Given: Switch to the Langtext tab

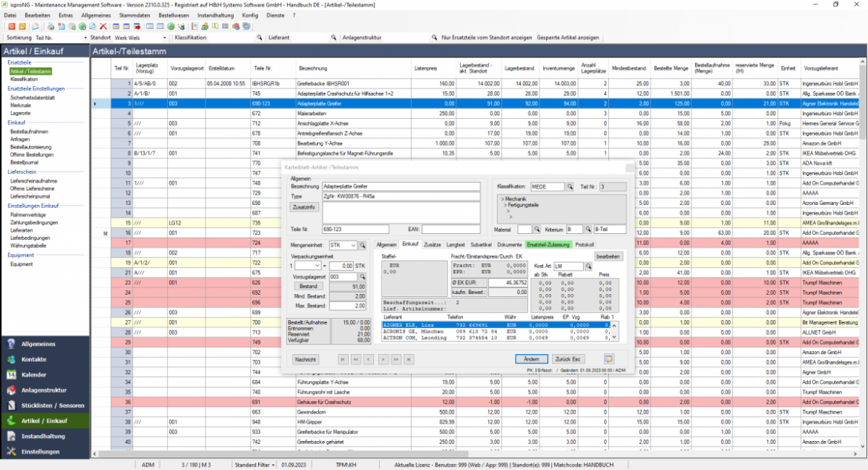Looking at the screenshot, I should (456, 244).
